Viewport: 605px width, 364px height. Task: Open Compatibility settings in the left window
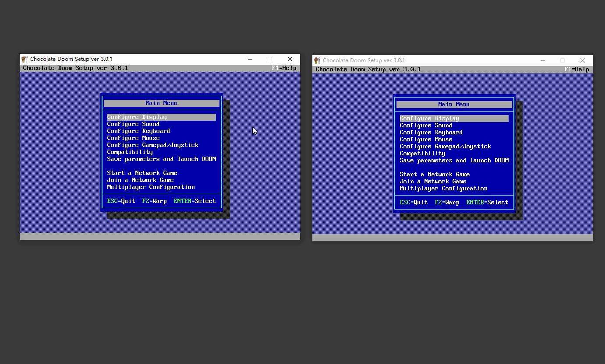(130, 152)
